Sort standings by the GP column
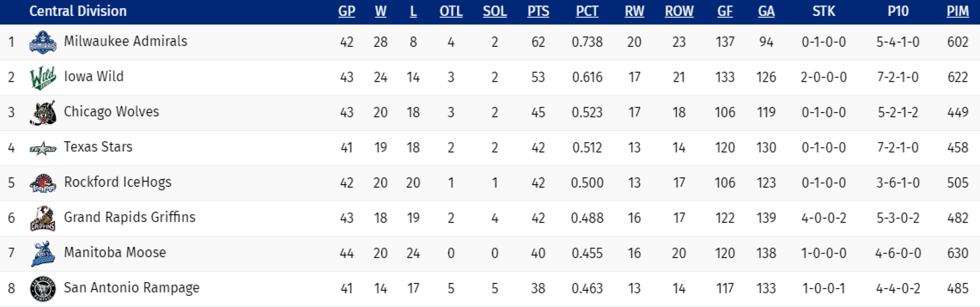Viewport: 980px width, 307px height. click(347, 11)
